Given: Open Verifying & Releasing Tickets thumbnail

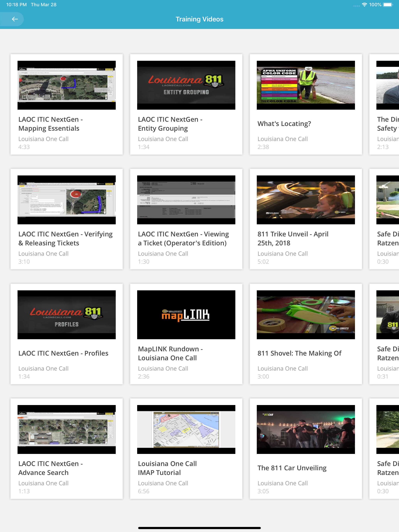Looking at the screenshot, I should pyautogui.click(x=66, y=200).
